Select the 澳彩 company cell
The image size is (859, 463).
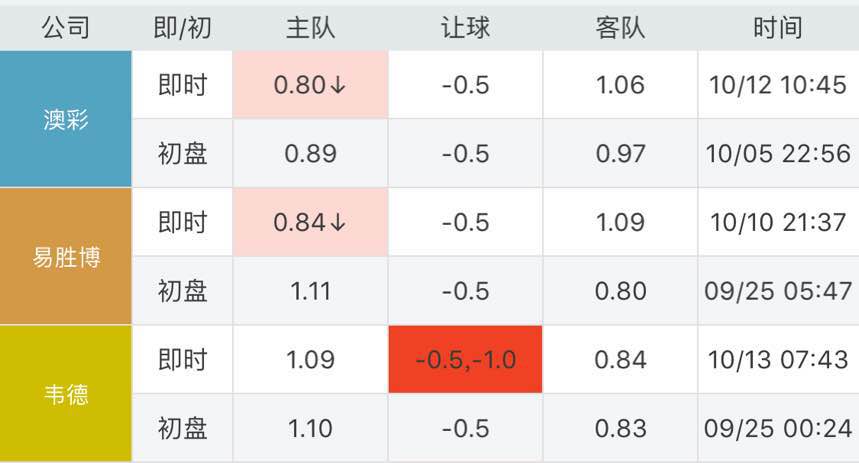point(66,119)
